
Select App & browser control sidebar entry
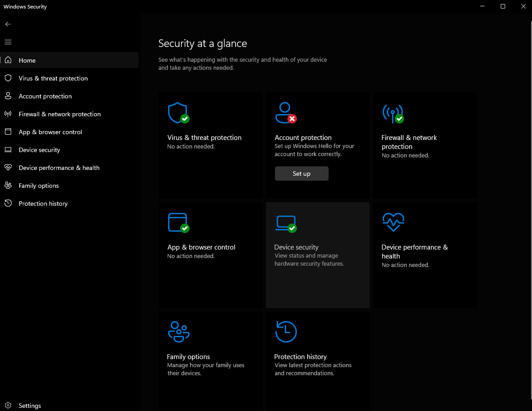click(x=50, y=132)
